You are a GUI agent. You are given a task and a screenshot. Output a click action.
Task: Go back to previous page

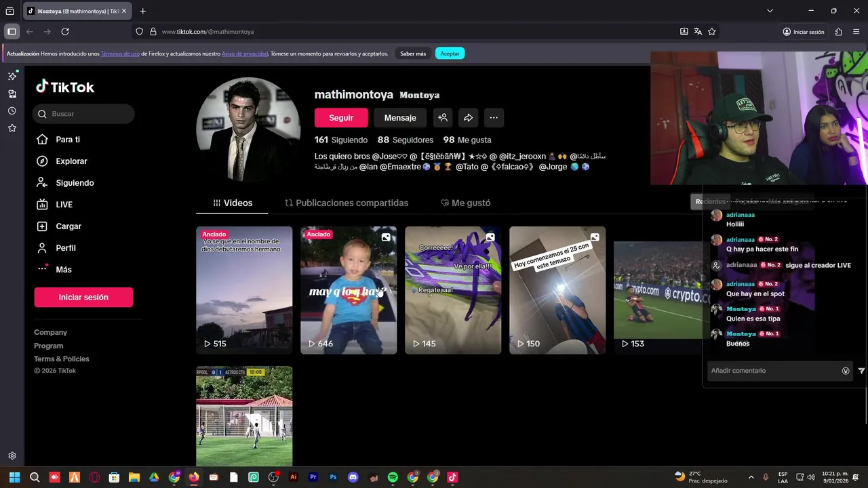(30, 32)
